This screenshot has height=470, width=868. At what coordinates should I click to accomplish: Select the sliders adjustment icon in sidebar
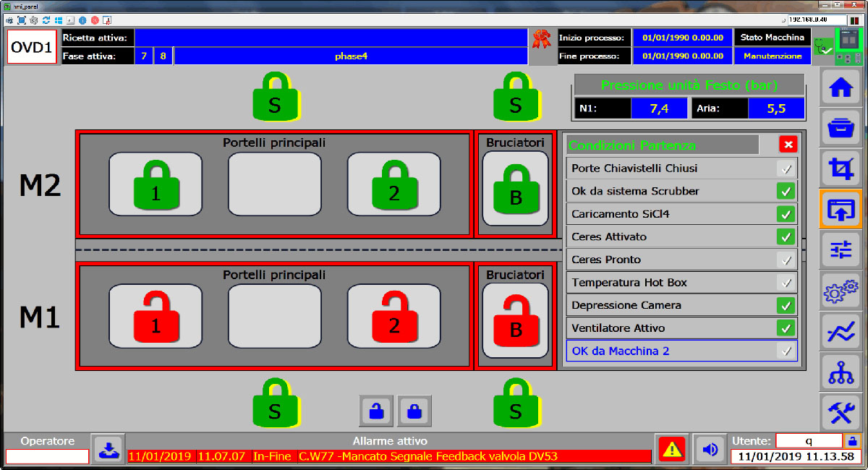click(841, 250)
